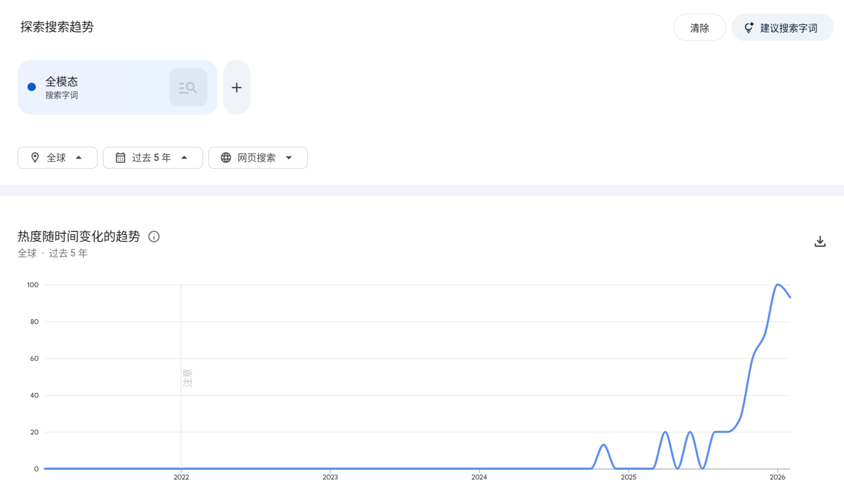Click the lightbulb icon in 建议搜索字词
Viewport: 844px width, 504px height.
pos(749,28)
